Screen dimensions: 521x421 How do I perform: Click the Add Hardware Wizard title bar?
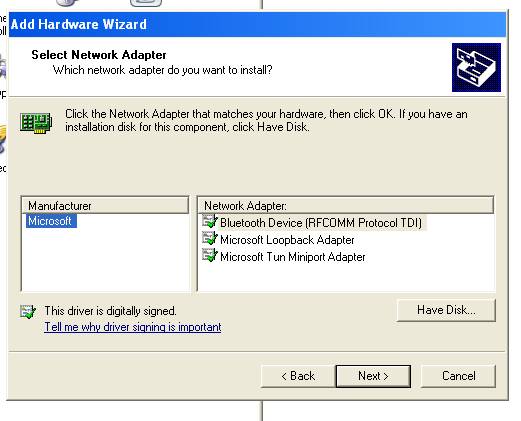coord(257,24)
